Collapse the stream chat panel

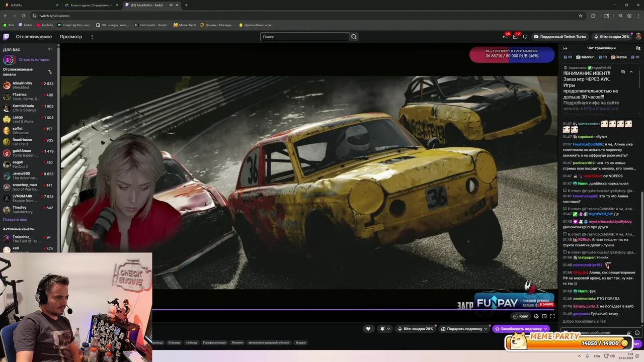[565, 48]
